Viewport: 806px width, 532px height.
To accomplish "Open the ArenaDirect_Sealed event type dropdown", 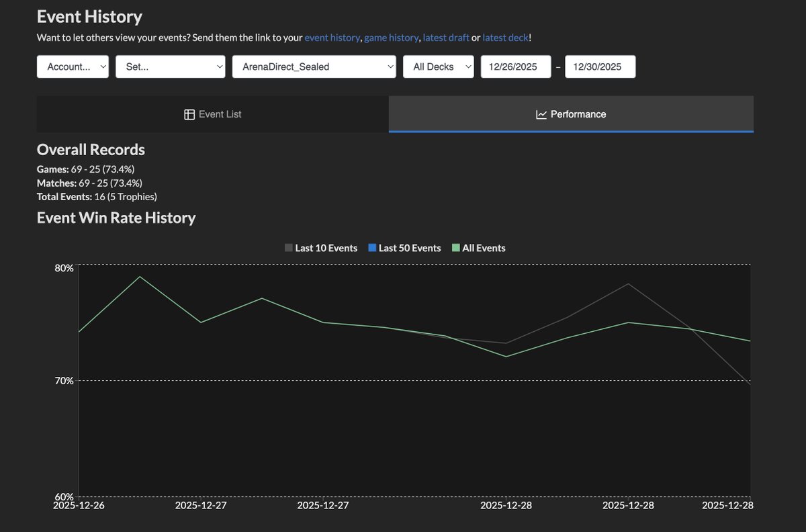I will 314,66.
